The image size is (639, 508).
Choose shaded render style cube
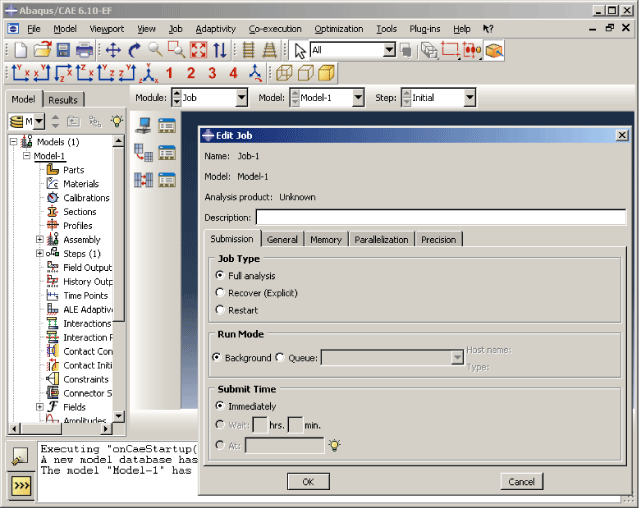326,73
